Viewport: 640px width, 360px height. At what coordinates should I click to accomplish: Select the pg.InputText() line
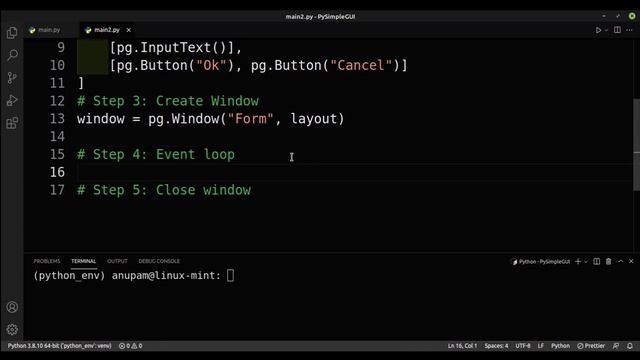[x=176, y=47]
